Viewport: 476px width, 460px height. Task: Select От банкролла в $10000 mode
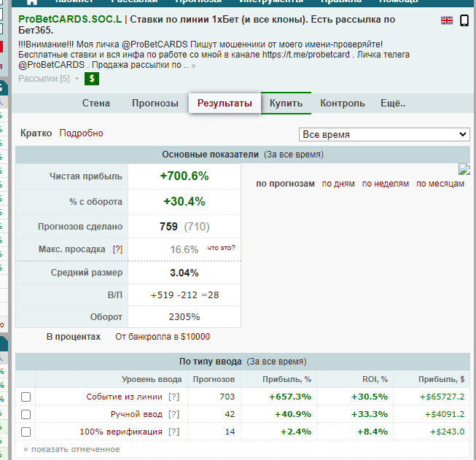click(163, 337)
